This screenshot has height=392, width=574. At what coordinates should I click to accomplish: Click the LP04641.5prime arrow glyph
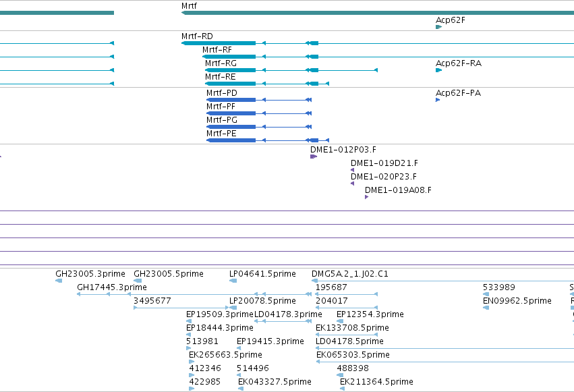[233, 281]
